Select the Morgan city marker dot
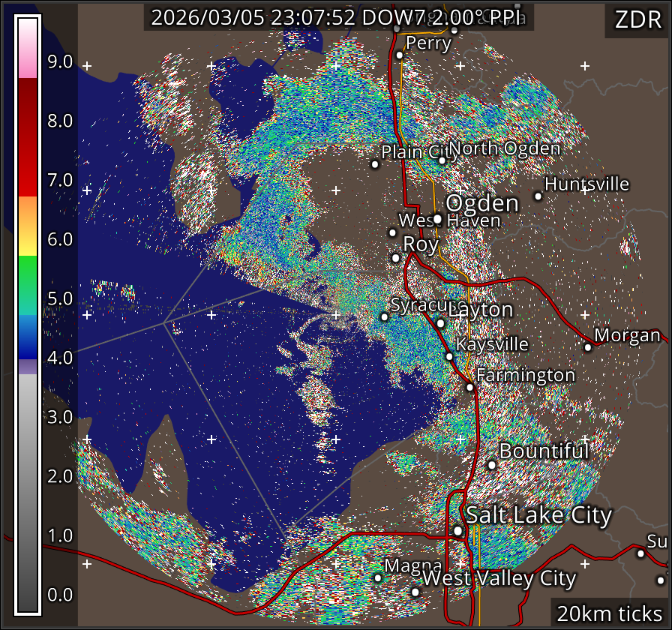 588,347
